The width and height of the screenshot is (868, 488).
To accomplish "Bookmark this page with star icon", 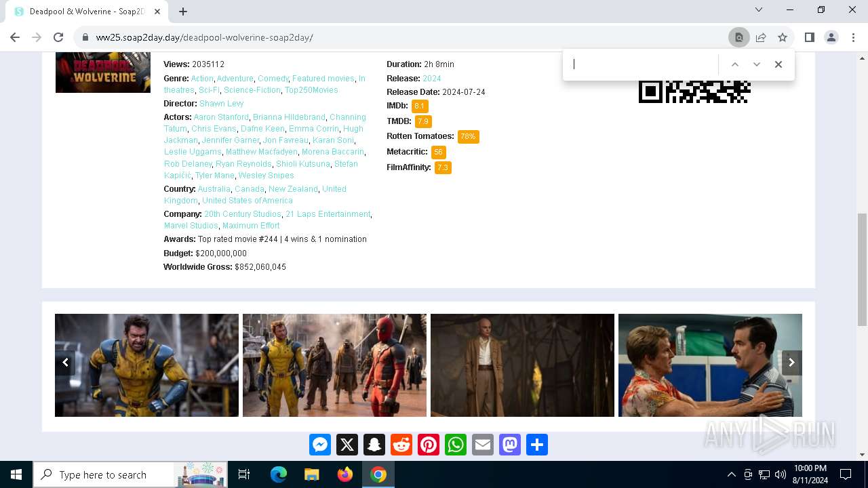I will click(783, 37).
